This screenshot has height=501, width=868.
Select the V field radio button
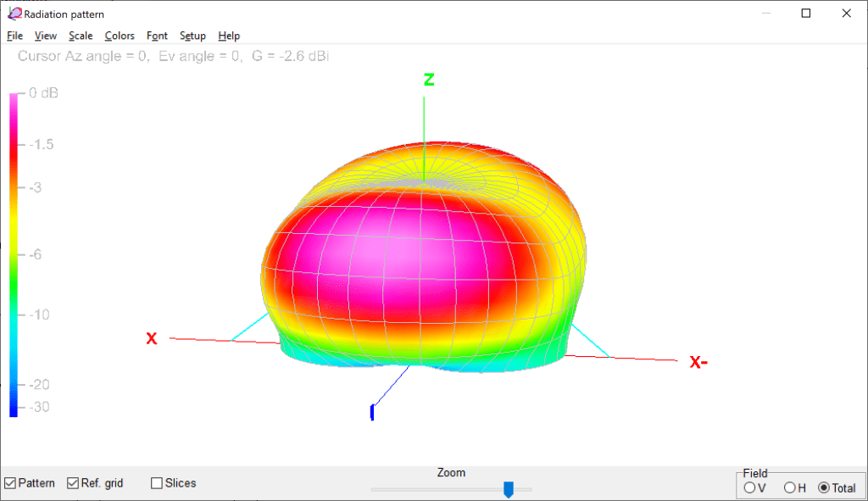click(x=749, y=487)
